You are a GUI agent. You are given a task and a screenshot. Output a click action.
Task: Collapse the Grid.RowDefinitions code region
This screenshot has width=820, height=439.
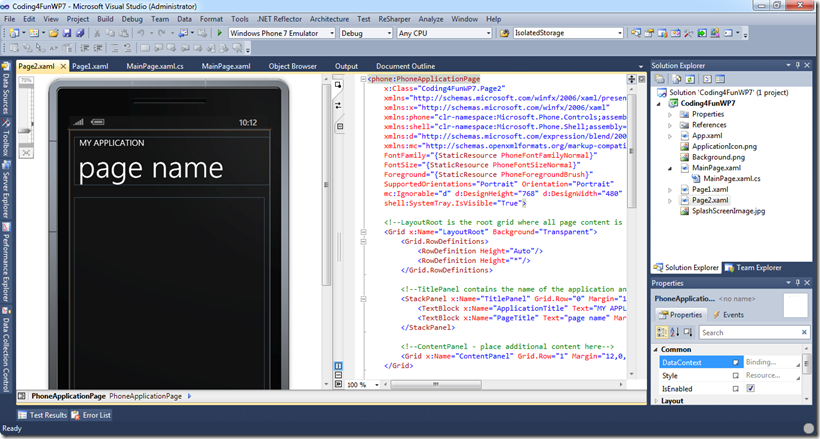click(x=363, y=241)
